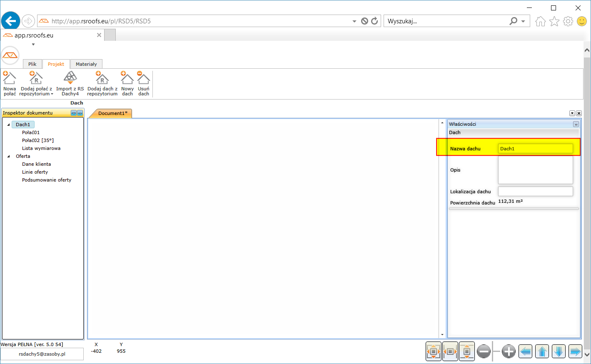Fit drawing to width icon

pyautogui.click(x=450, y=352)
